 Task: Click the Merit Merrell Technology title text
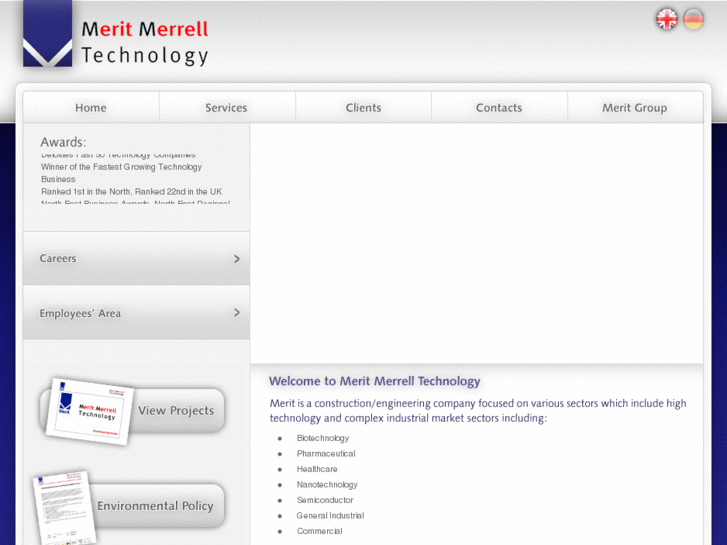pos(145,42)
